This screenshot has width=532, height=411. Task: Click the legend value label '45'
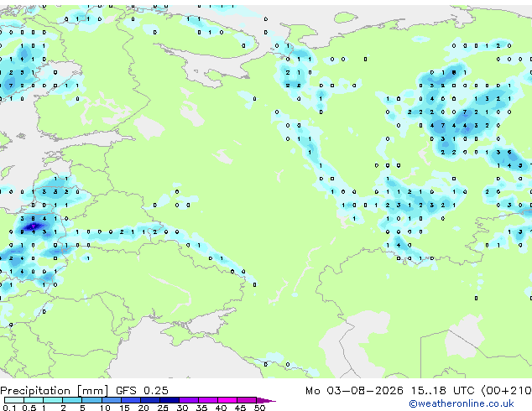pyautogui.click(x=240, y=408)
